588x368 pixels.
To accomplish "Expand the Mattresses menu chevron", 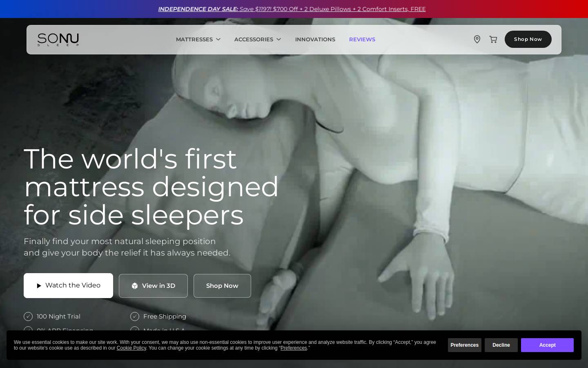I will point(218,39).
